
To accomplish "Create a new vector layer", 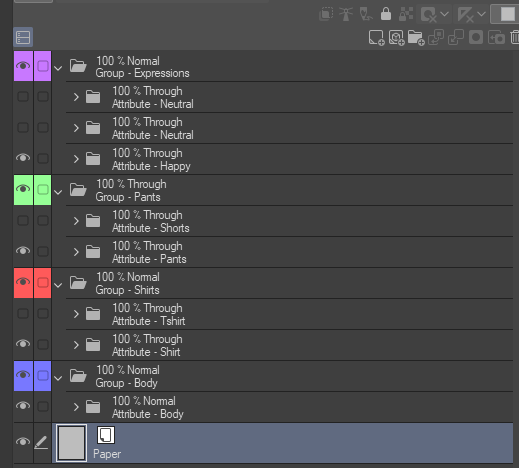I will pyautogui.click(x=396, y=37).
